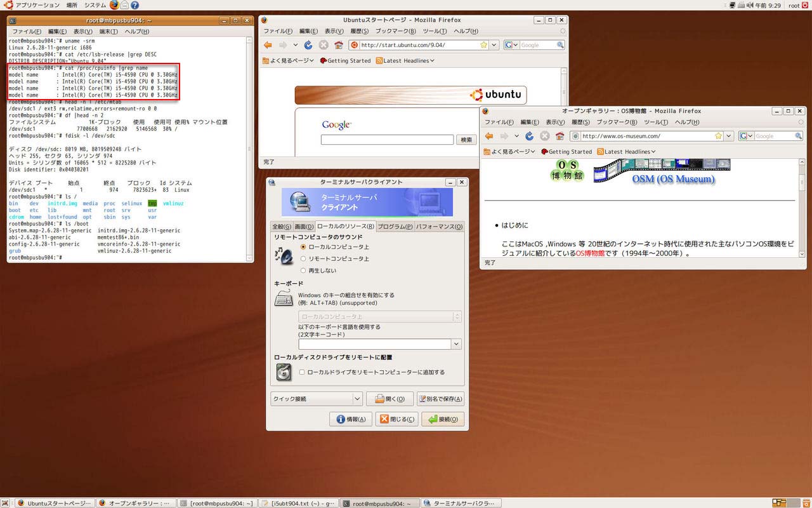
Task: Switch to the 画面(D) tab
Action: pyautogui.click(x=304, y=227)
